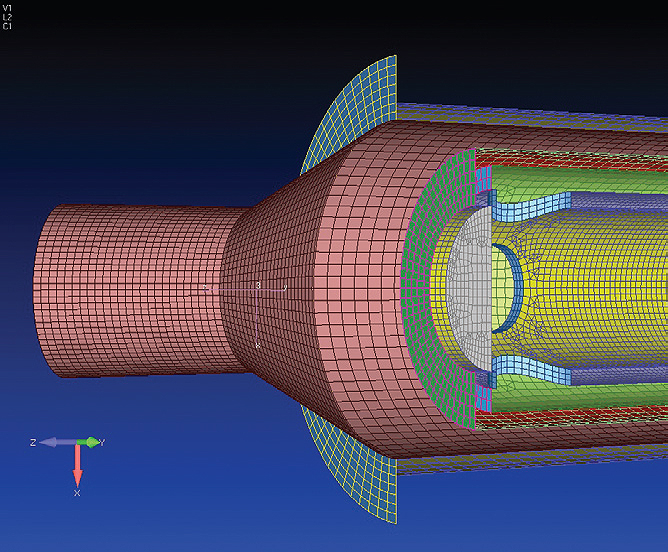Image resolution: width=668 pixels, height=552 pixels.
Task: Click the green Y axis arrow of triad
Action: [x=92, y=442]
